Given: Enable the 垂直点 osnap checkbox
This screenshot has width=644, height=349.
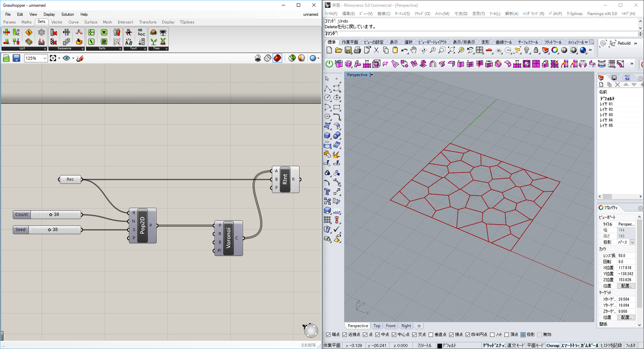Looking at the screenshot, I should pos(431,335).
